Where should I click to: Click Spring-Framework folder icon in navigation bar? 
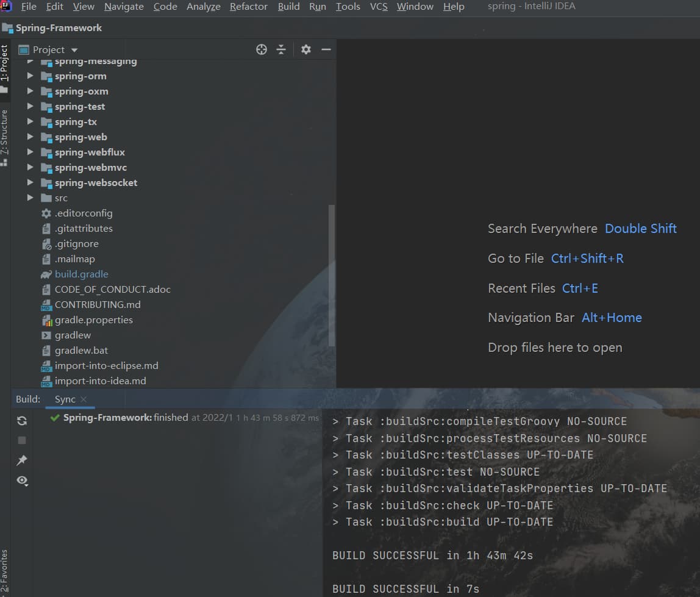(x=7, y=28)
